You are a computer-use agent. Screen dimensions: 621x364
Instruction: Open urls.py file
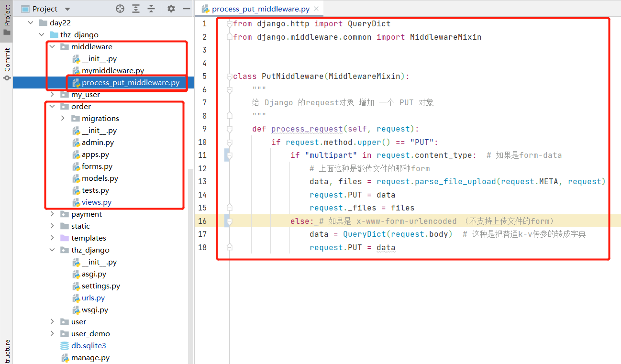coord(93,298)
